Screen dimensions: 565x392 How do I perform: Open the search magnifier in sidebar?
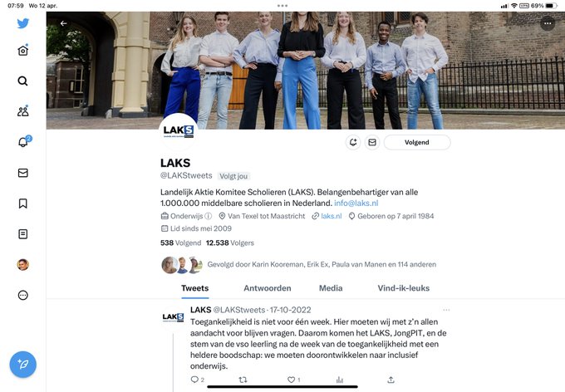tap(22, 81)
